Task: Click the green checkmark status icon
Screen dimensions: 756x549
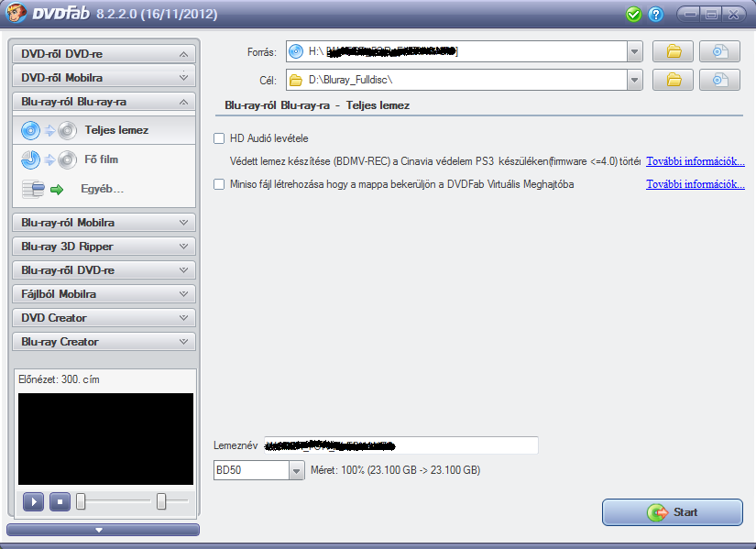Action: [x=633, y=15]
